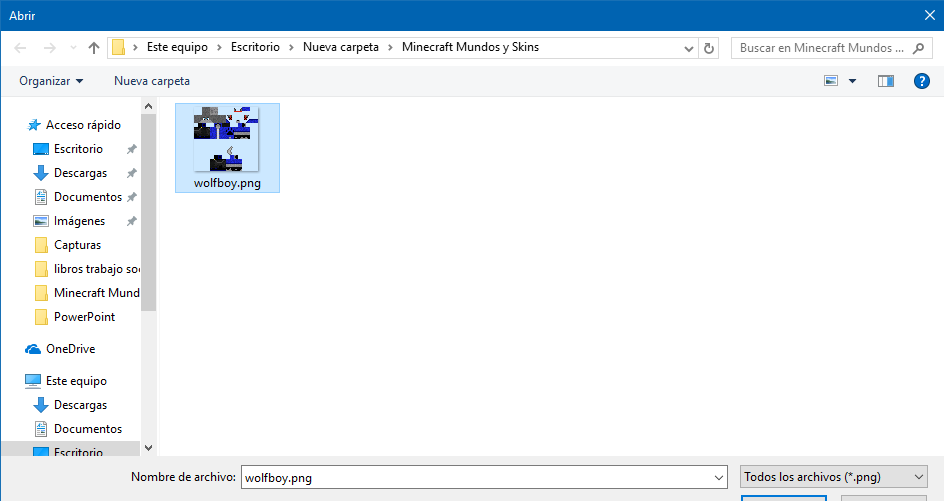Toggle the preview pane icon
This screenshot has width=944, height=501.
(885, 81)
